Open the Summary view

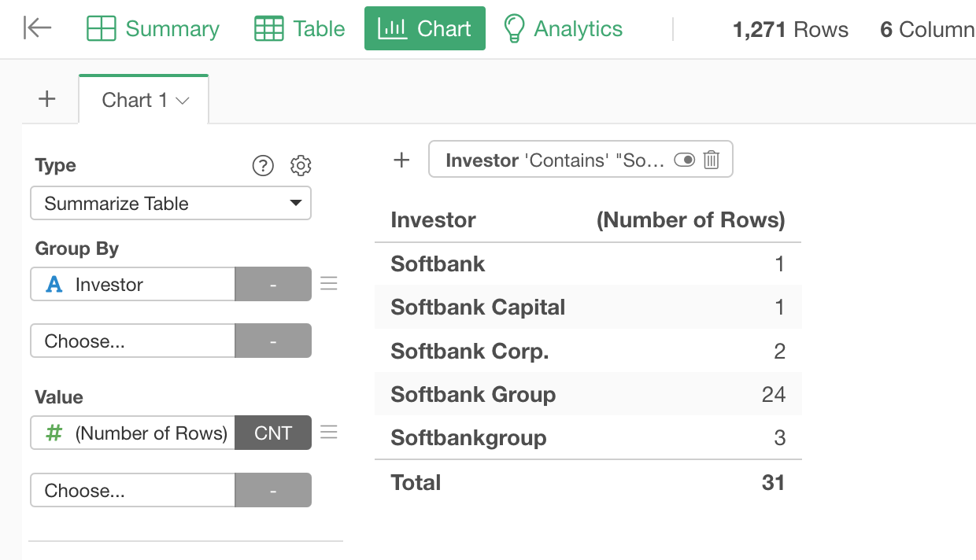[153, 28]
